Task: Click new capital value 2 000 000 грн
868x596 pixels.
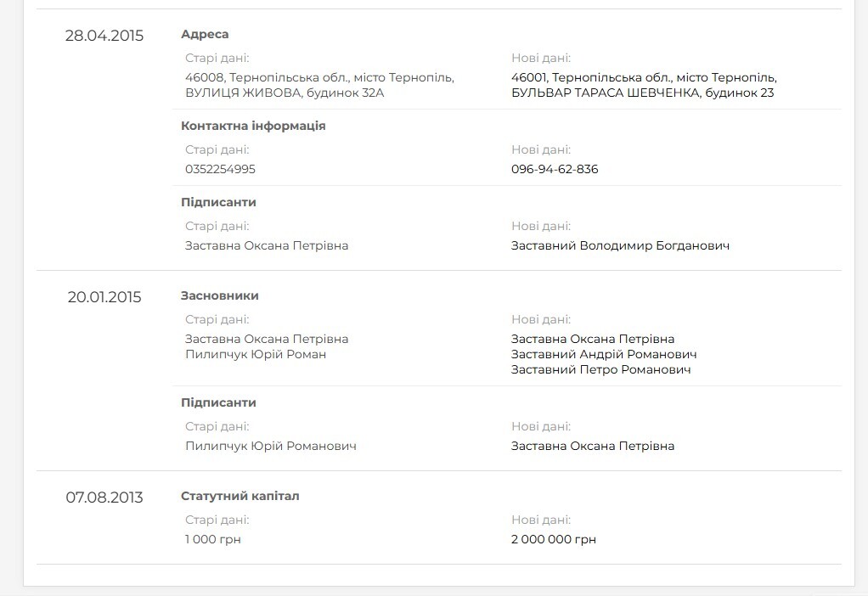Action: [x=554, y=539]
